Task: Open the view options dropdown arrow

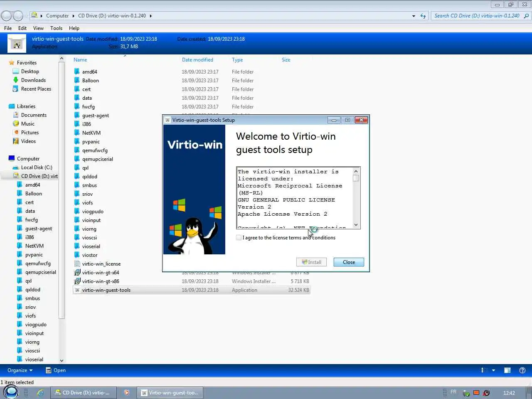Action: (x=493, y=370)
